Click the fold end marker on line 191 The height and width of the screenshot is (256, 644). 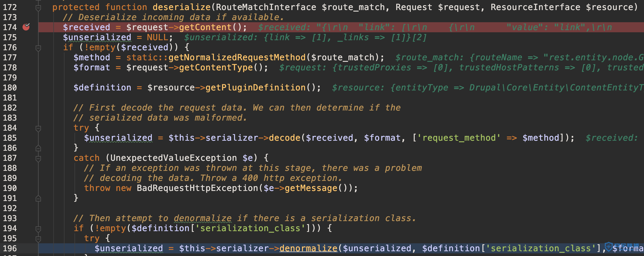pos(38,198)
